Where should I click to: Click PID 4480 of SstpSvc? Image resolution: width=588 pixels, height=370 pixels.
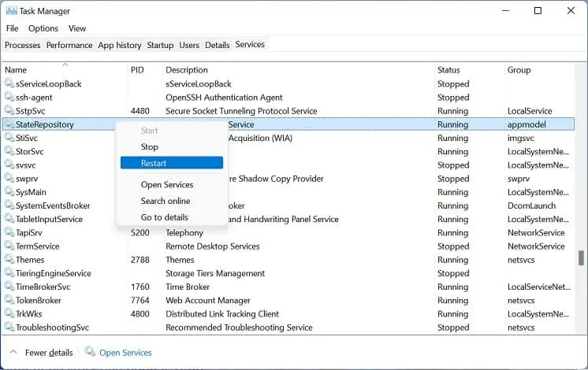(x=140, y=111)
